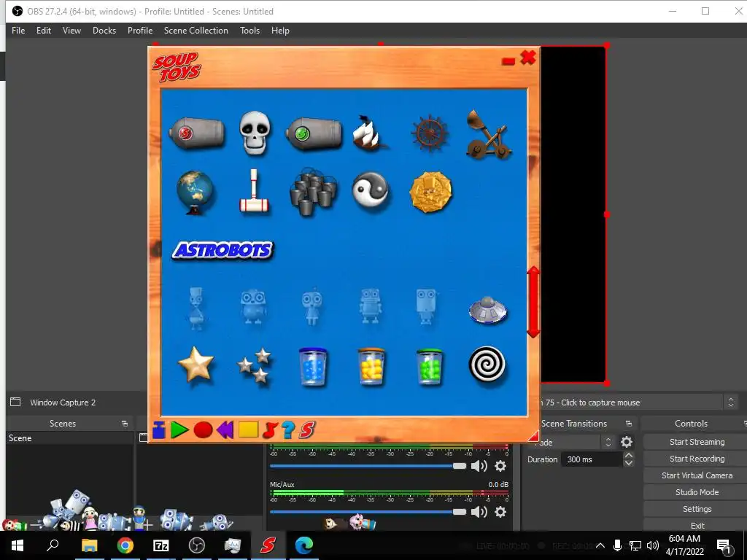Decrease transition duration with down arrow
This screenshot has height=560, width=747.
click(629, 463)
